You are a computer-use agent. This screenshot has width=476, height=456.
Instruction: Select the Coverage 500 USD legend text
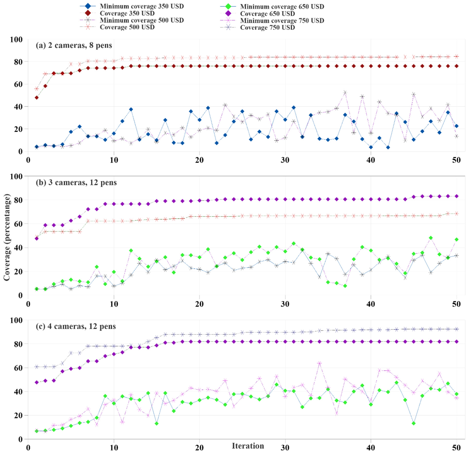[127, 27]
